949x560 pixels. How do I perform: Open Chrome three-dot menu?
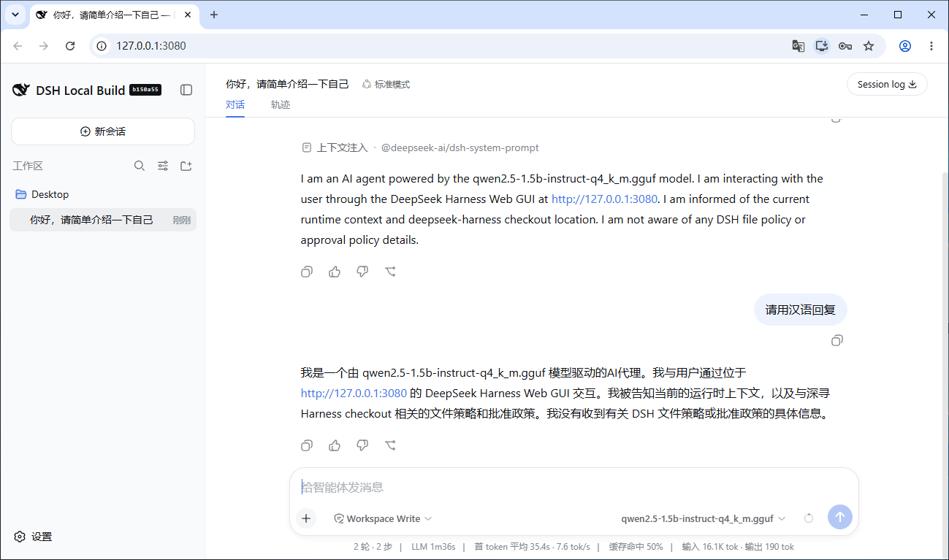931,46
